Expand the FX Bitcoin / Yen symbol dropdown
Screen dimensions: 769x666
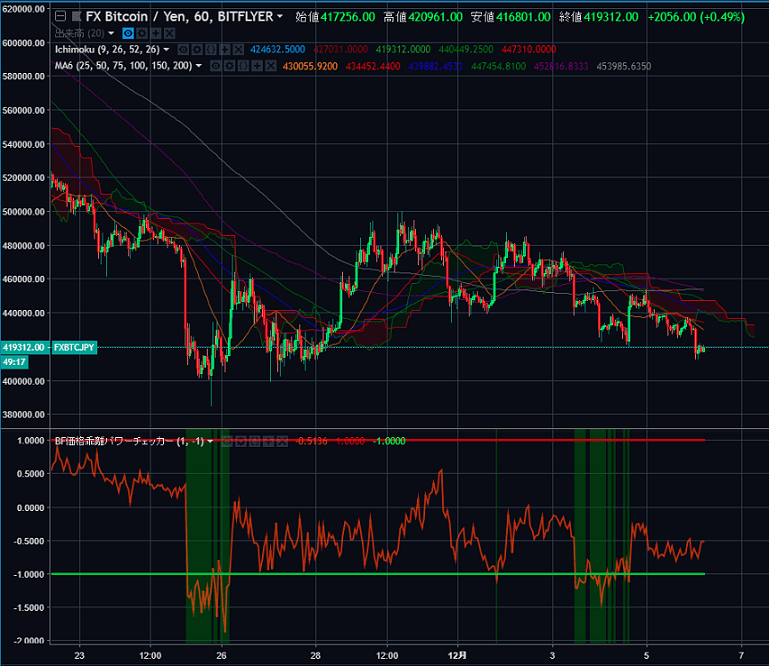(x=280, y=16)
